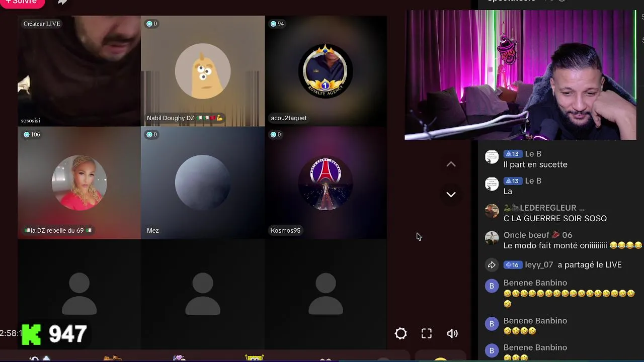Click the level 13 badge on 'Il part en sucette'

click(513, 154)
